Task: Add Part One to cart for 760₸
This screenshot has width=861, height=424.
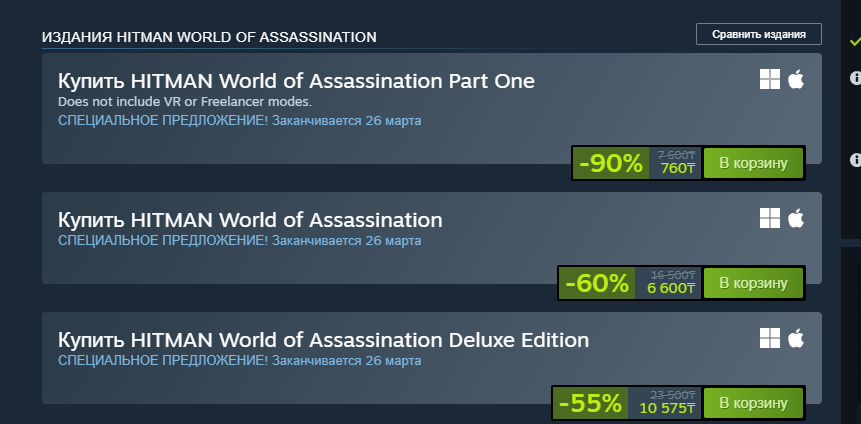Action: (x=753, y=163)
